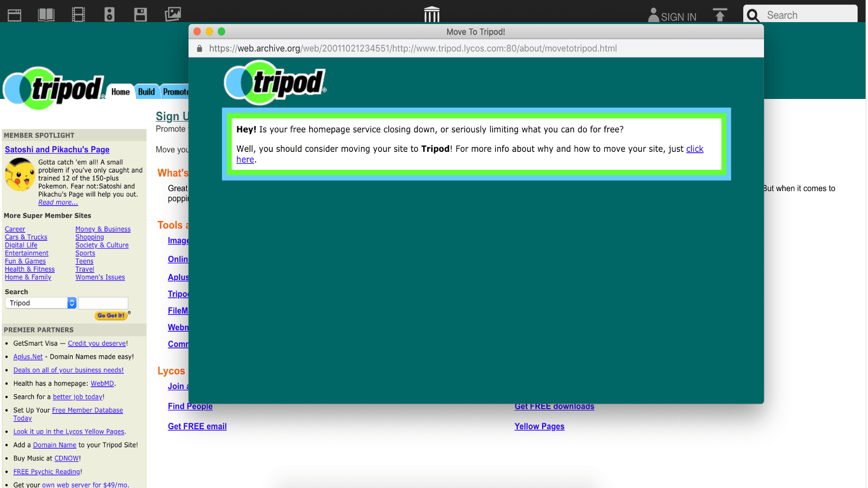Open the Find People link

190,407
